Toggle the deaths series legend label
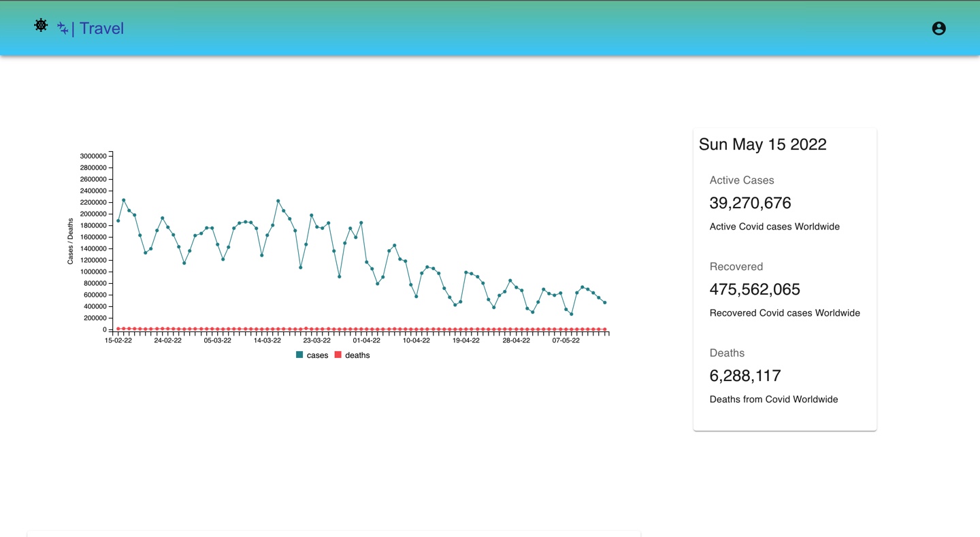This screenshot has height=537, width=980. click(357, 355)
